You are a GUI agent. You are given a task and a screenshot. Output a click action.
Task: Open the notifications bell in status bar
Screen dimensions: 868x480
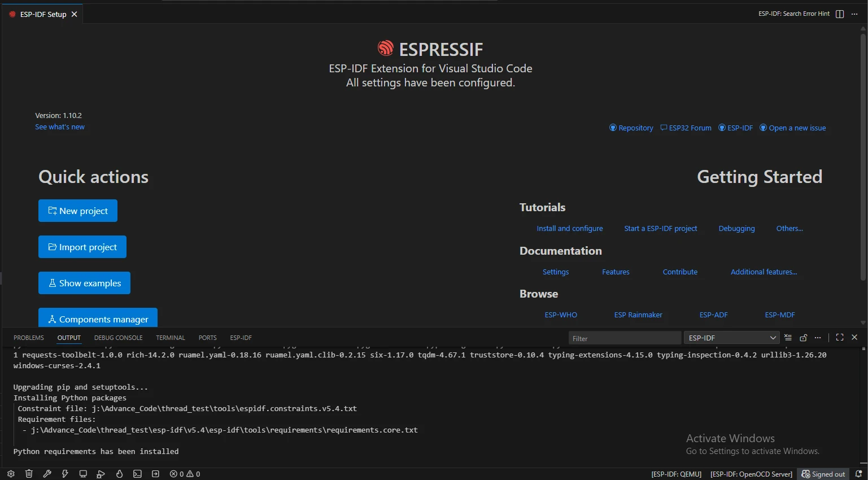[858, 474]
